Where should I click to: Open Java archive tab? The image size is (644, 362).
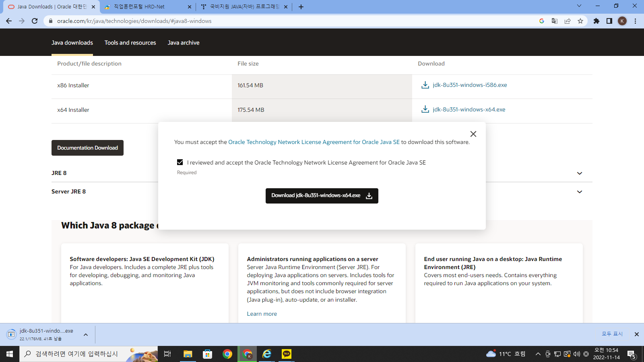pyautogui.click(x=184, y=43)
